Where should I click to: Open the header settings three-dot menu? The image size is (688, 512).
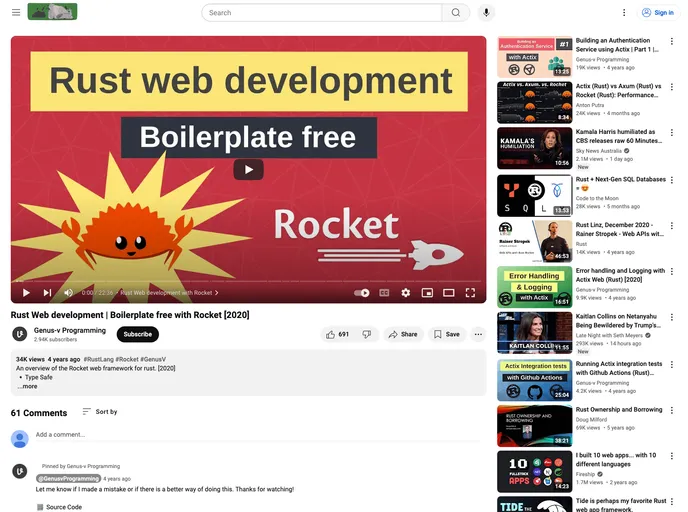[624, 13]
